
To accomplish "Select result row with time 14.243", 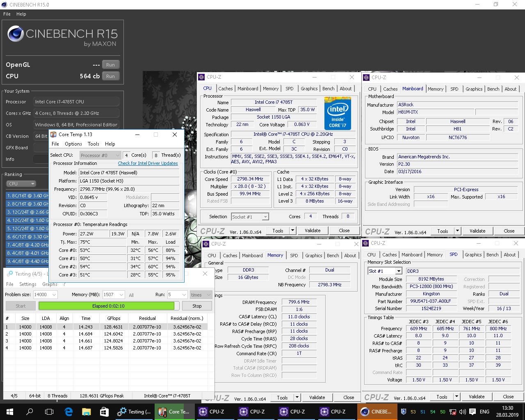I will pyautogui.click(x=106, y=327).
